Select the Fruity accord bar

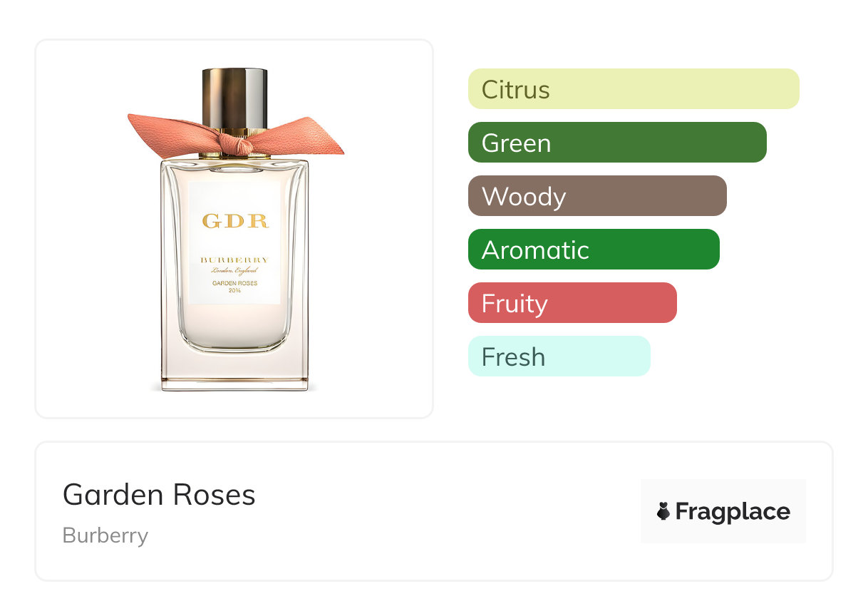(x=572, y=303)
